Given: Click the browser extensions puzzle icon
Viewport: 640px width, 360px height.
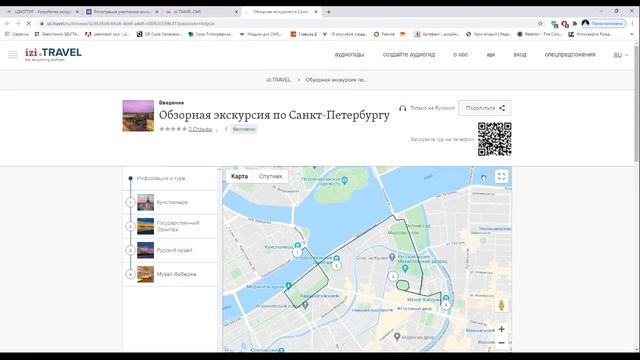Looking at the screenshot, I should (x=575, y=24).
